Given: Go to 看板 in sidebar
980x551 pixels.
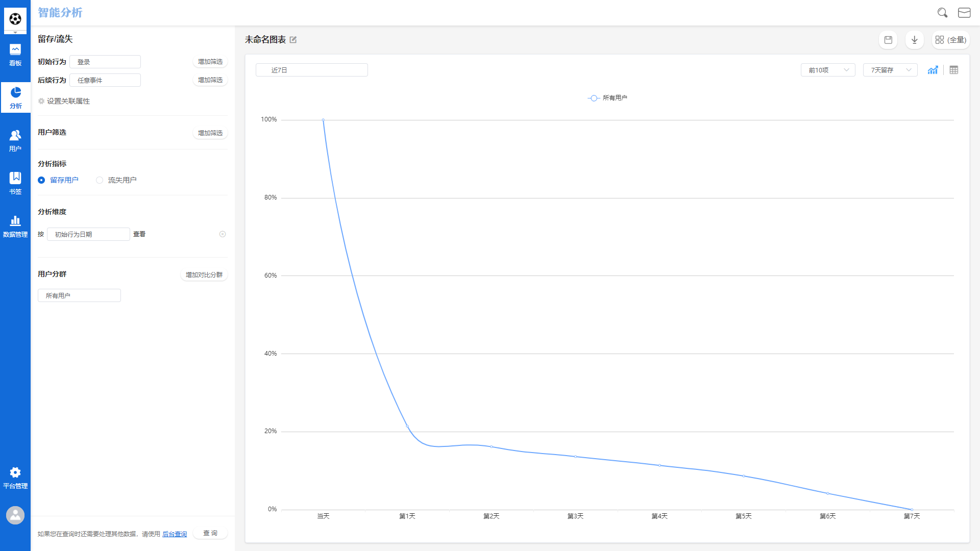Looking at the screenshot, I should pos(15,55).
